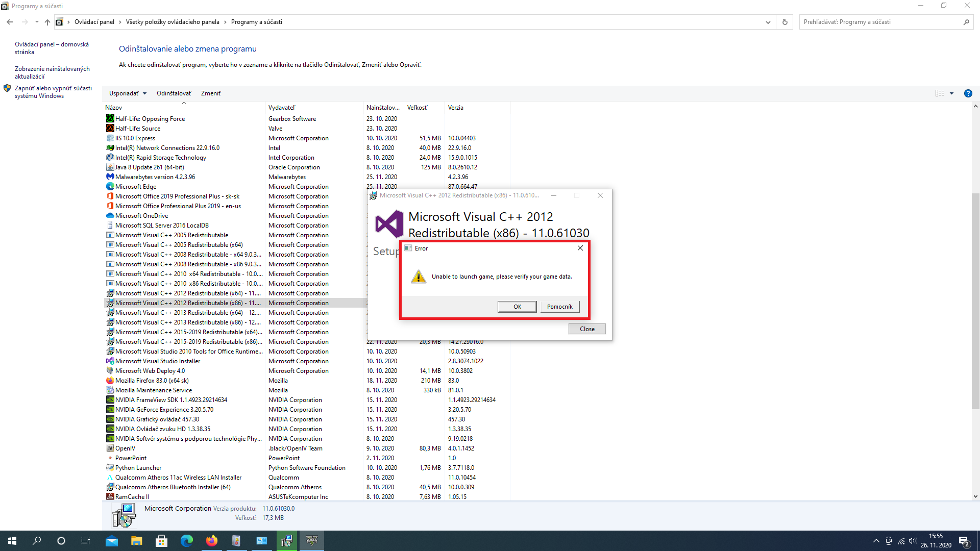This screenshot has width=980, height=551.
Task: Open help with the blue question icon
Action: pyautogui.click(x=968, y=93)
